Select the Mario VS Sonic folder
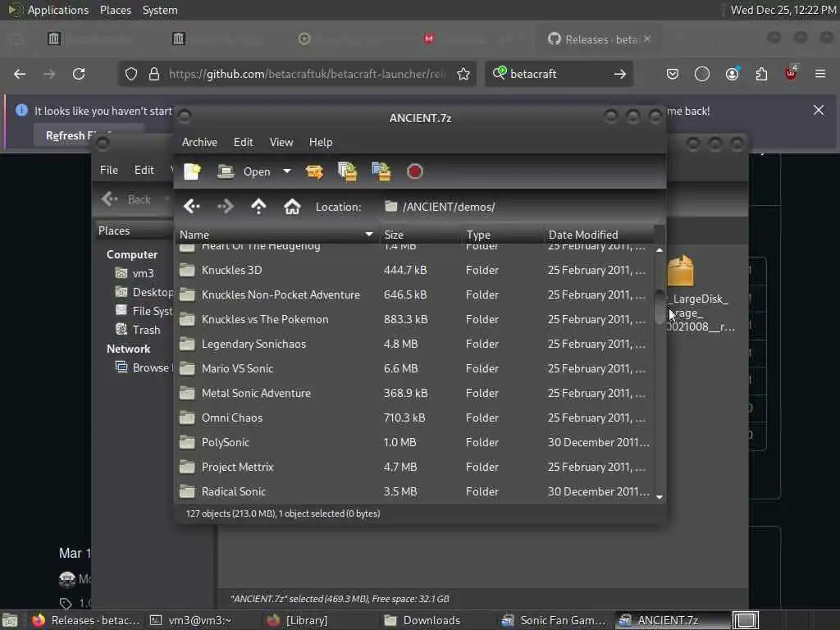Screen dimensions: 840x630 (415, 368)
